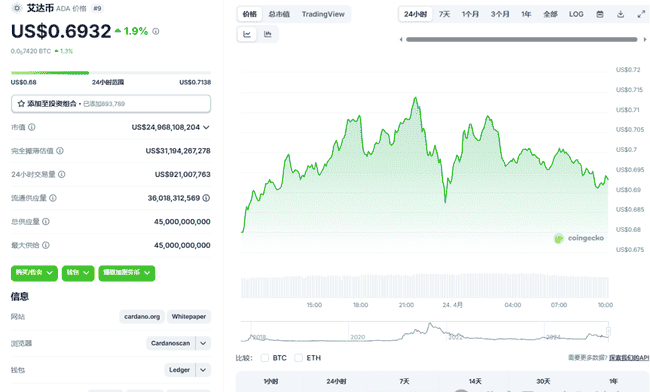Click info icon beside 市值 label
This screenshot has width=650, height=392.
point(32,127)
